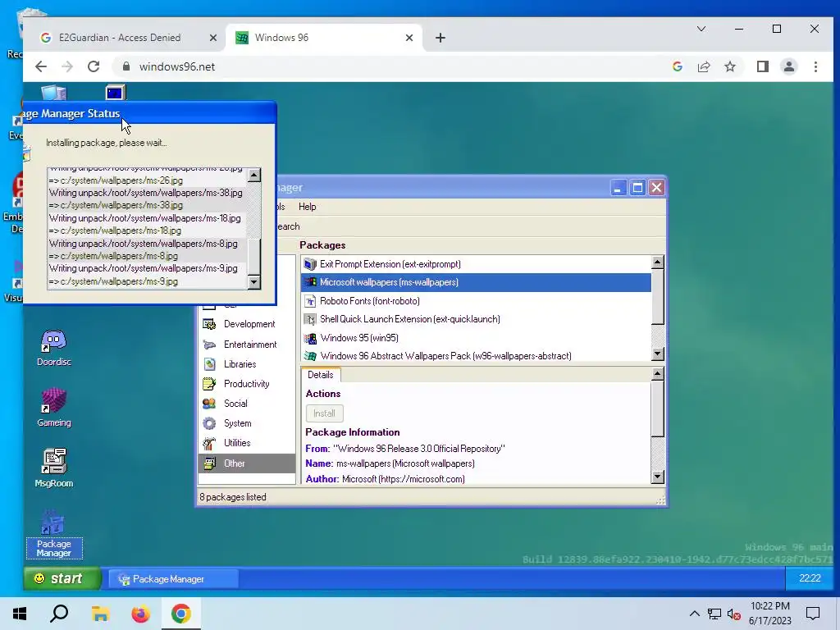Open the Windows Start menu
Screen dimensions: 840x630
click(x=20, y=614)
